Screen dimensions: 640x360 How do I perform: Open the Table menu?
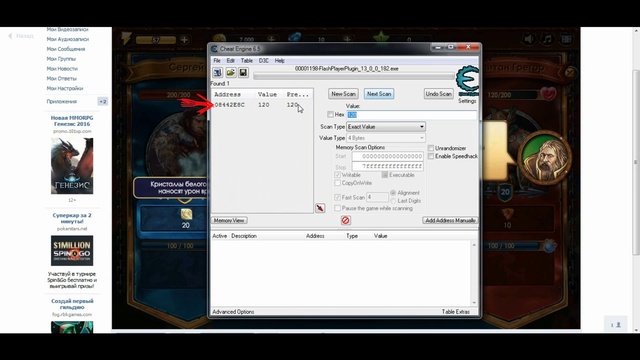[x=247, y=60]
